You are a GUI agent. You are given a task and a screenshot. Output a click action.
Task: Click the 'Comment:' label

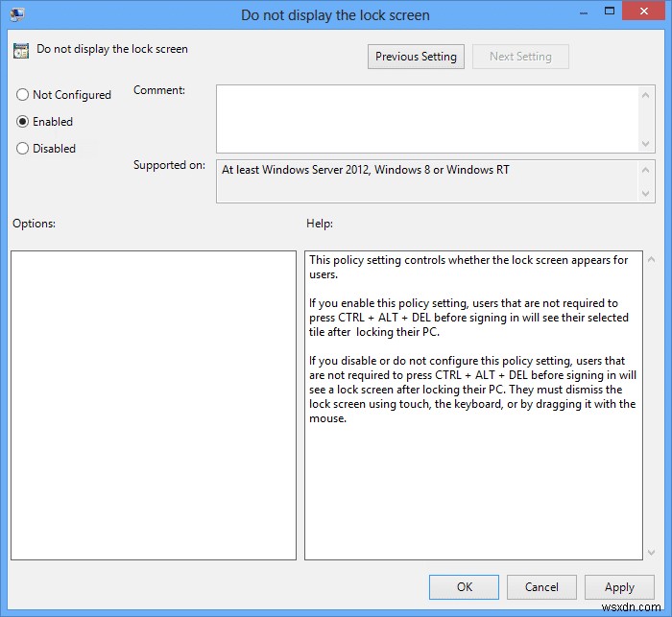pyautogui.click(x=159, y=90)
